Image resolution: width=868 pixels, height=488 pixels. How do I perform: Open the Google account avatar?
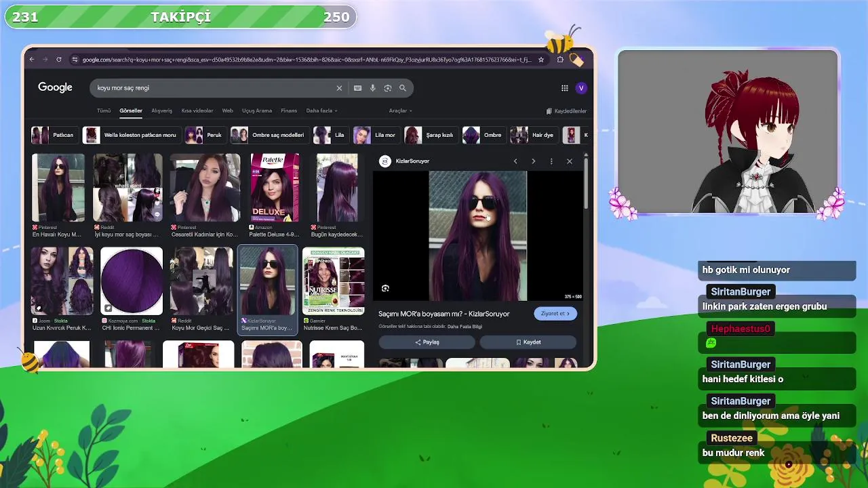pos(581,88)
